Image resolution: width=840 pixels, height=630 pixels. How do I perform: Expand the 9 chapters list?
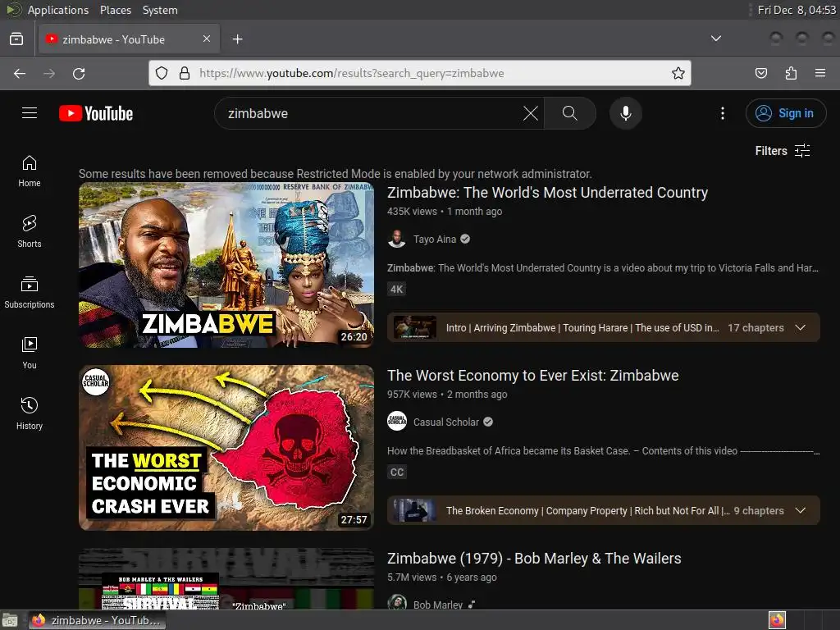801,510
